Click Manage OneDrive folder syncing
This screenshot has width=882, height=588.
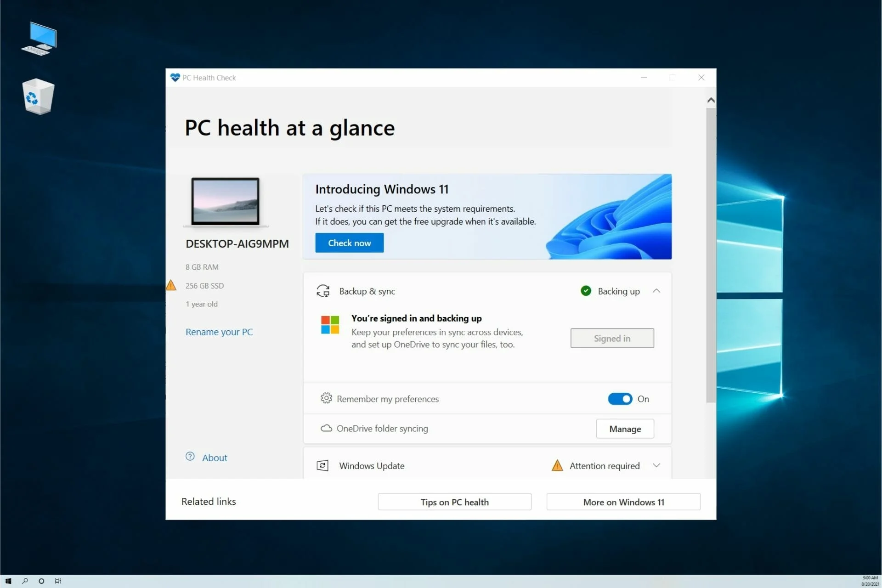pyautogui.click(x=624, y=428)
